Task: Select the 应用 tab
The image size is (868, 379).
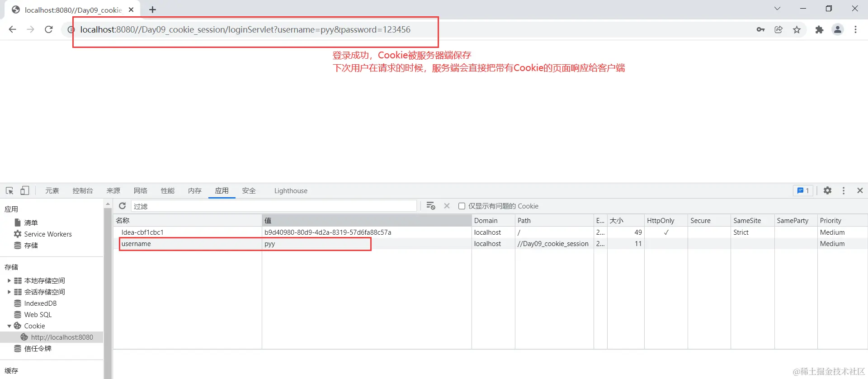Action: tap(222, 190)
